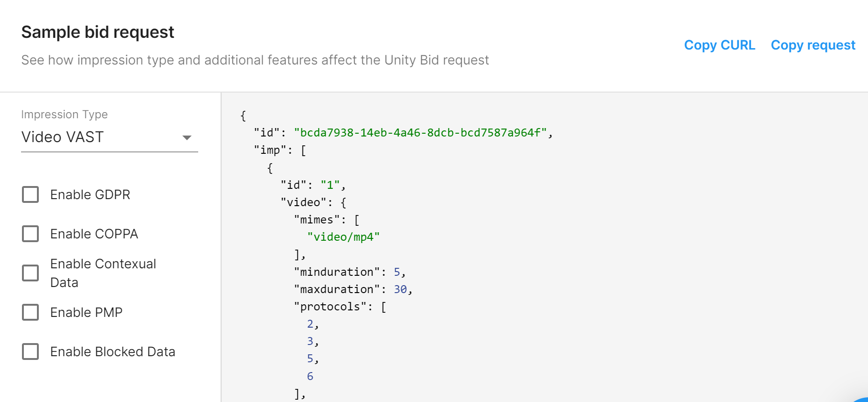Click the green bid request id string
868x402 pixels.
tap(420, 133)
